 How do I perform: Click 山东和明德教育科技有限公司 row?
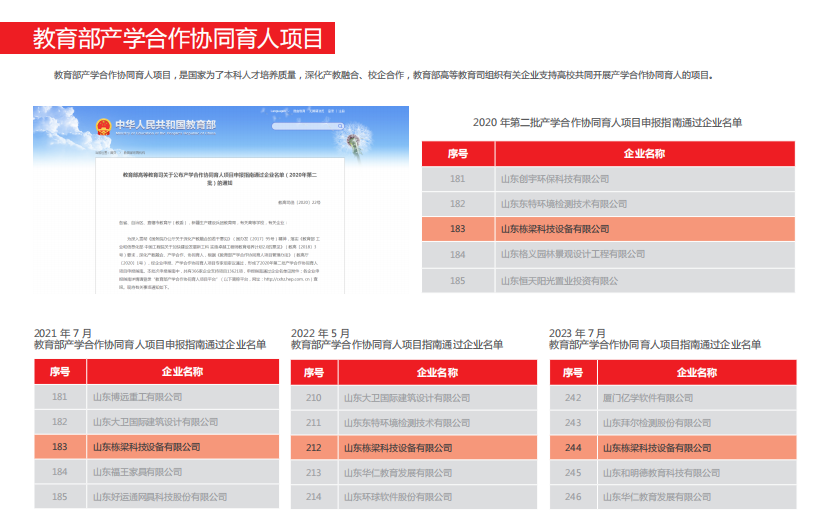pos(673,473)
